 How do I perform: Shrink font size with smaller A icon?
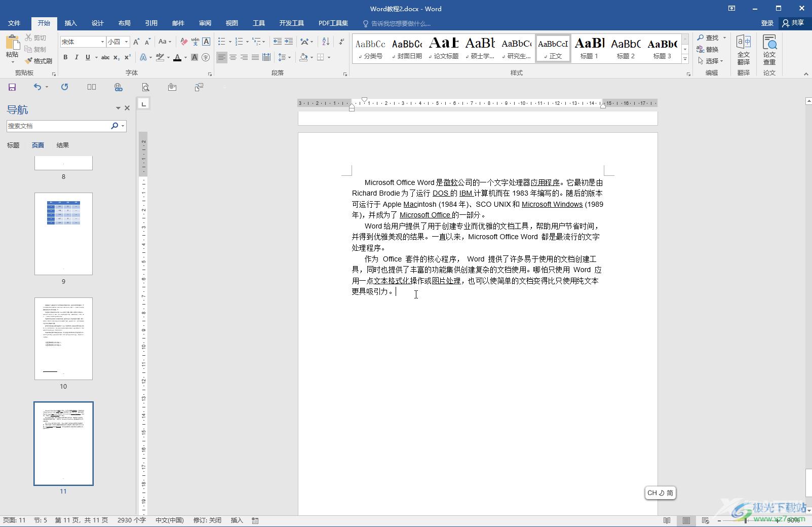pos(147,42)
